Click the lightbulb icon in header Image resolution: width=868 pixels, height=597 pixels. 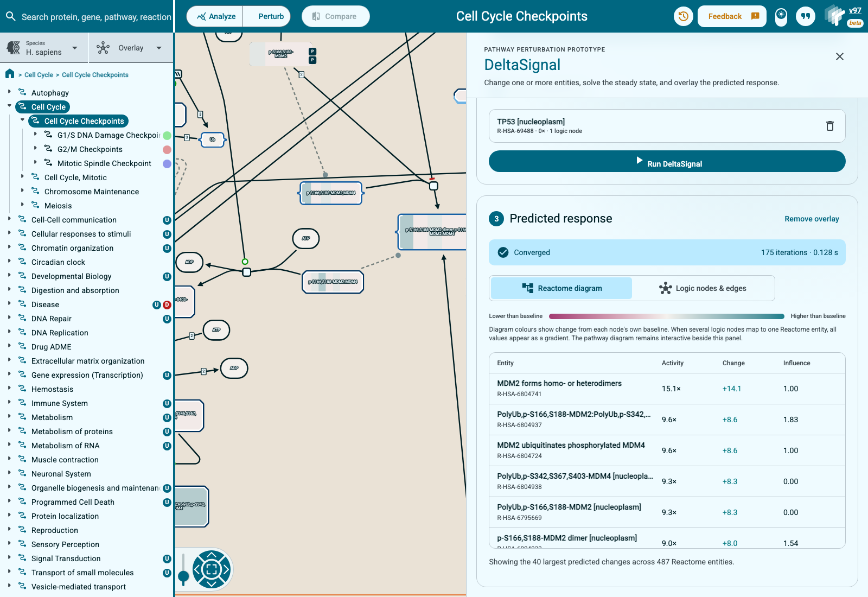click(x=781, y=16)
